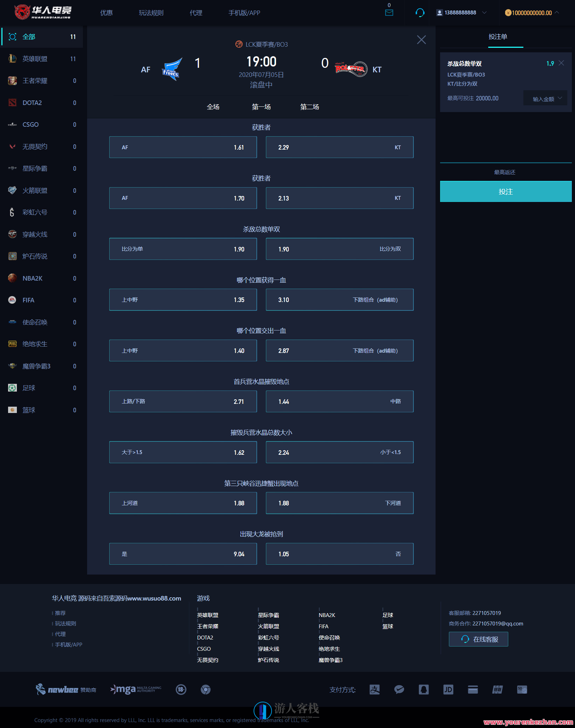
Task: Click the 在线客服 button in footer
Action: (x=478, y=639)
